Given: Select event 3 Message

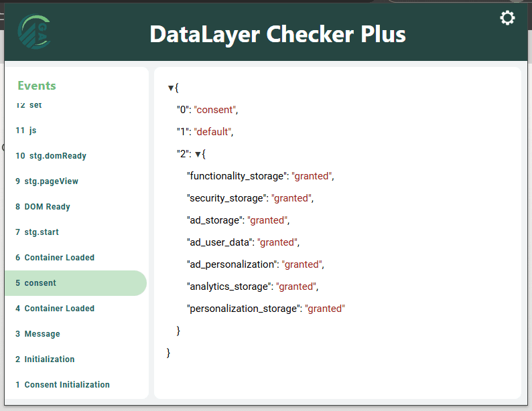Looking at the screenshot, I should coord(76,334).
